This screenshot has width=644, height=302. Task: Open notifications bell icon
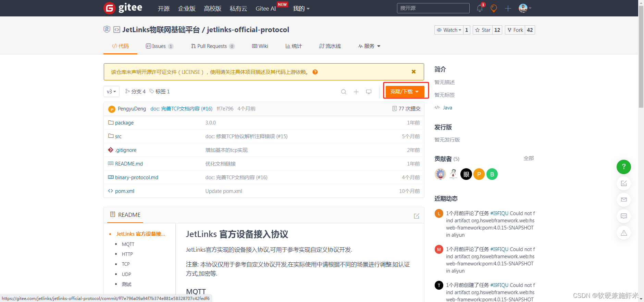click(x=480, y=8)
